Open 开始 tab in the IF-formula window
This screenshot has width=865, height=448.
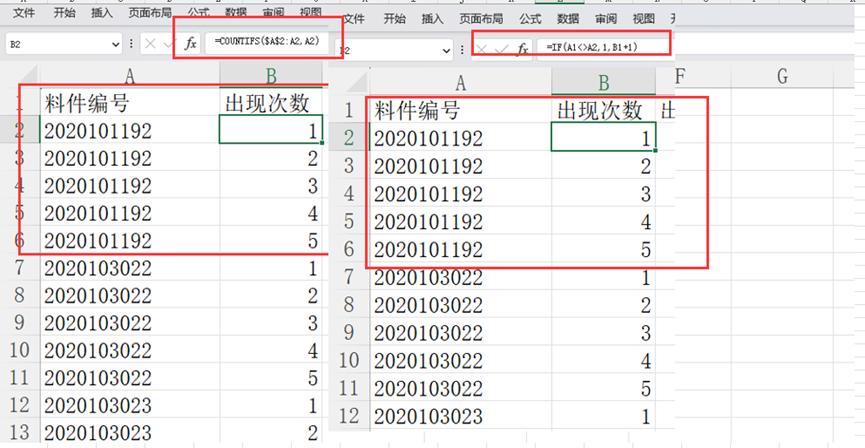(395, 19)
